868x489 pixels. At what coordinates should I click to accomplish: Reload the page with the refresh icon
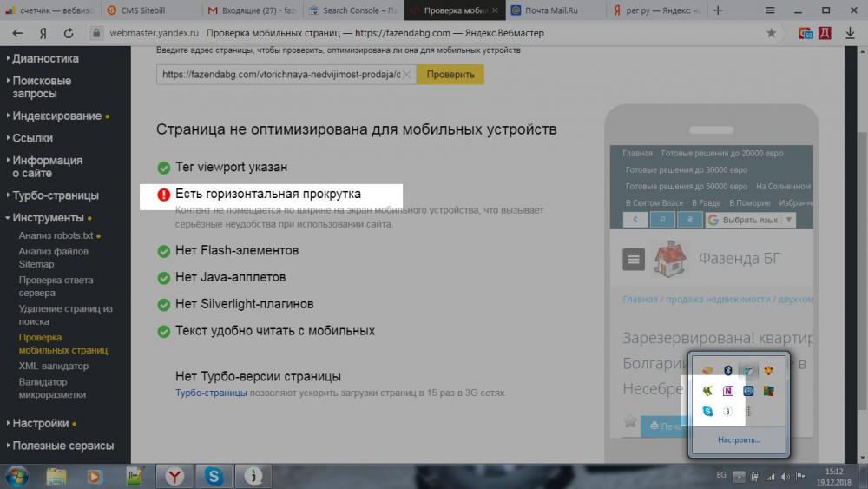pos(69,33)
